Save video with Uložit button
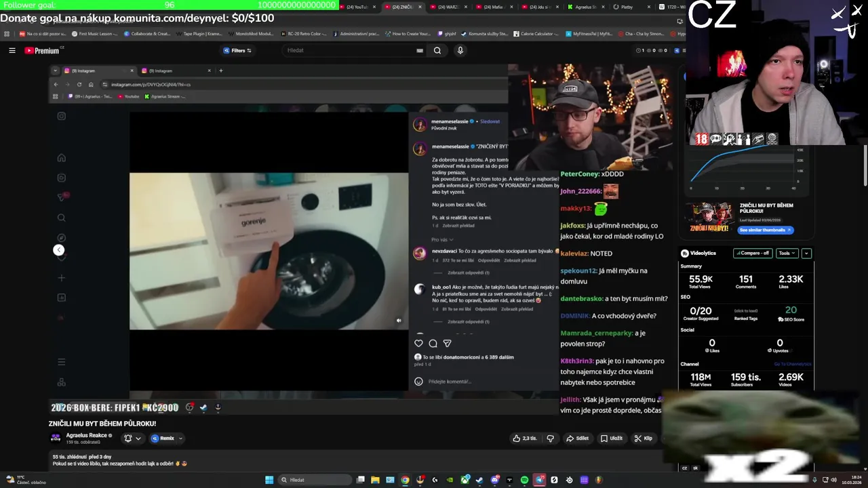Viewport: 868px width, 488px height. (612, 439)
